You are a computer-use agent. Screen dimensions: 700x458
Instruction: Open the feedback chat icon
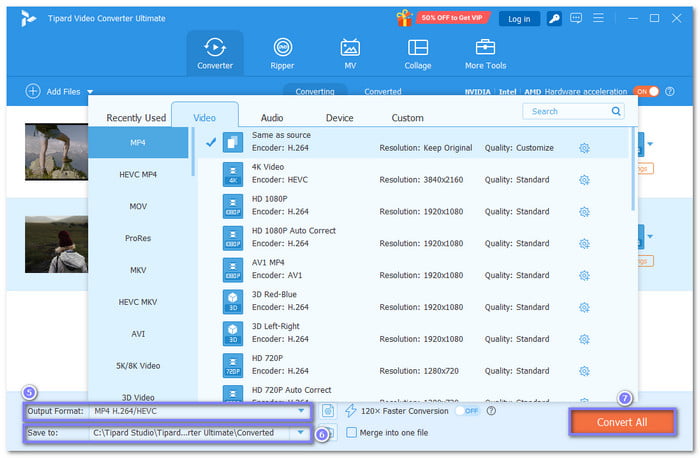pos(576,18)
